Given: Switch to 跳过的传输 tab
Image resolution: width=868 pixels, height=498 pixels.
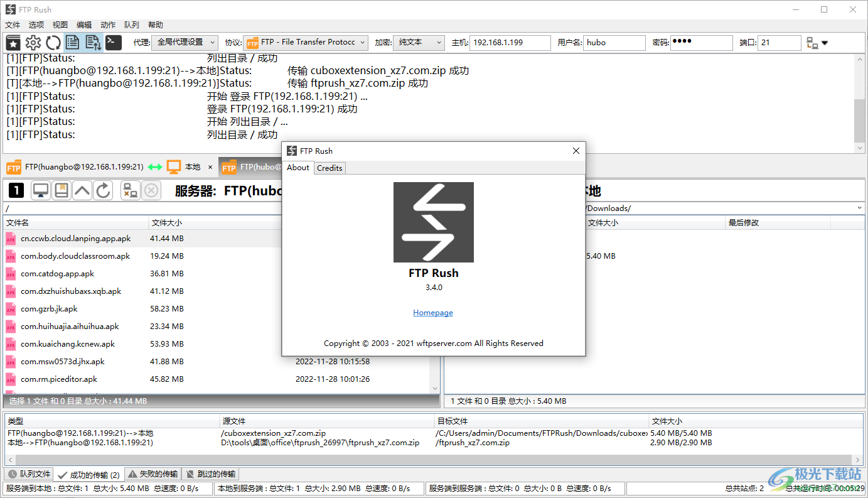Looking at the screenshot, I should point(210,474).
